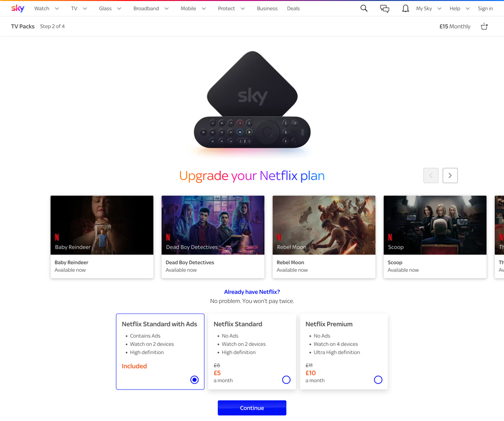Viewport: 504px width, 421px height.
Task: Select the Netflix Standard plan radio button
Action: coord(286,380)
